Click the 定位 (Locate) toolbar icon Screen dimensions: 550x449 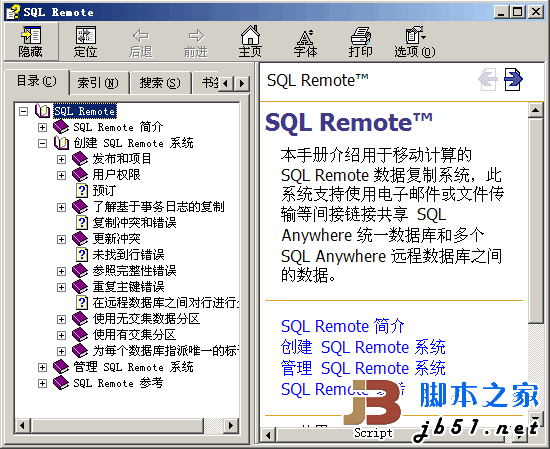[x=86, y=41]
